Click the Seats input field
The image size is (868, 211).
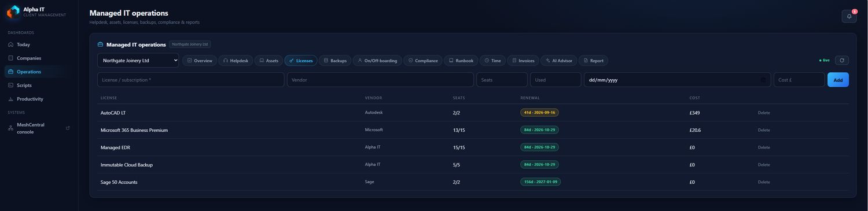[502, 80]
